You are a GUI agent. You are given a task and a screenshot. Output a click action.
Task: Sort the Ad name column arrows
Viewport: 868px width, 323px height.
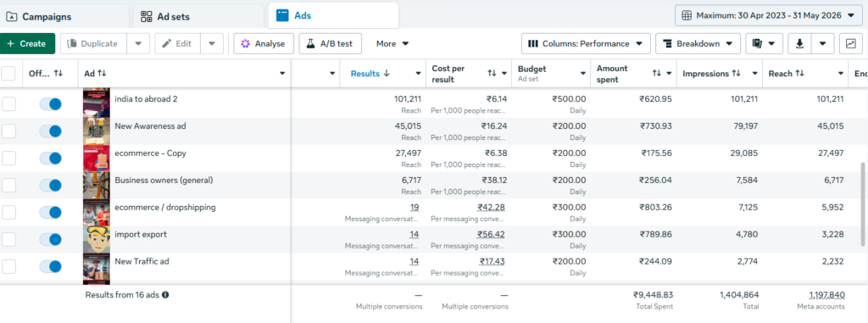pos(102,73)
